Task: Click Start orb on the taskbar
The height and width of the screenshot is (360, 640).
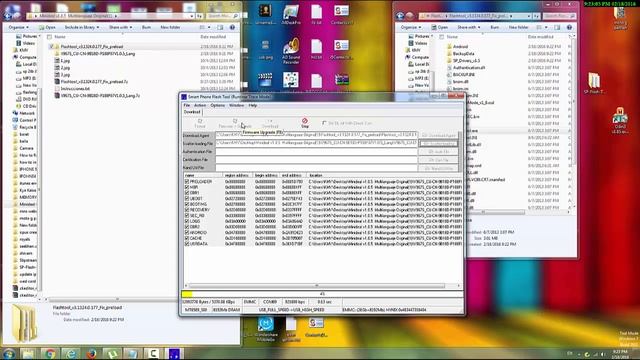Action: (9, 353)
